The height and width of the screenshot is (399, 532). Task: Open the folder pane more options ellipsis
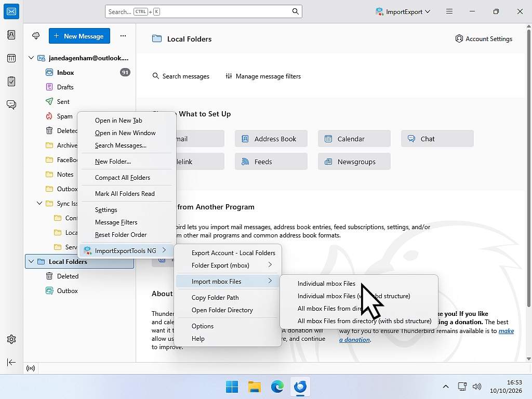coord(123,36)
